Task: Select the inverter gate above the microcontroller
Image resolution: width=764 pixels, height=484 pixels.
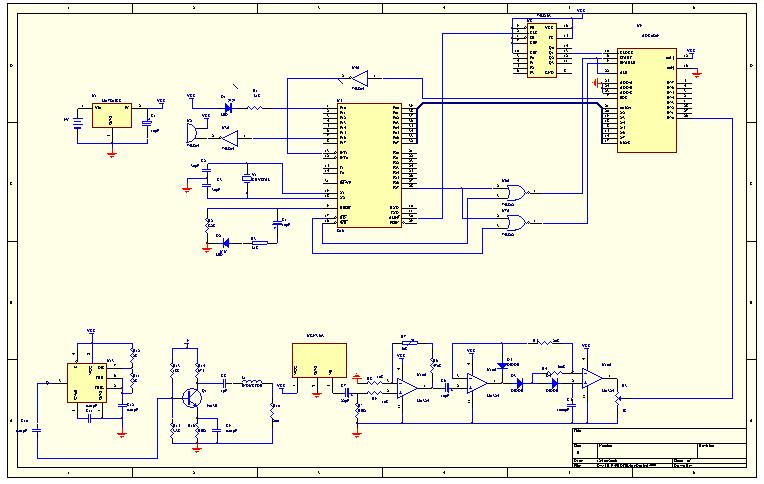Action: pos(360,78)
